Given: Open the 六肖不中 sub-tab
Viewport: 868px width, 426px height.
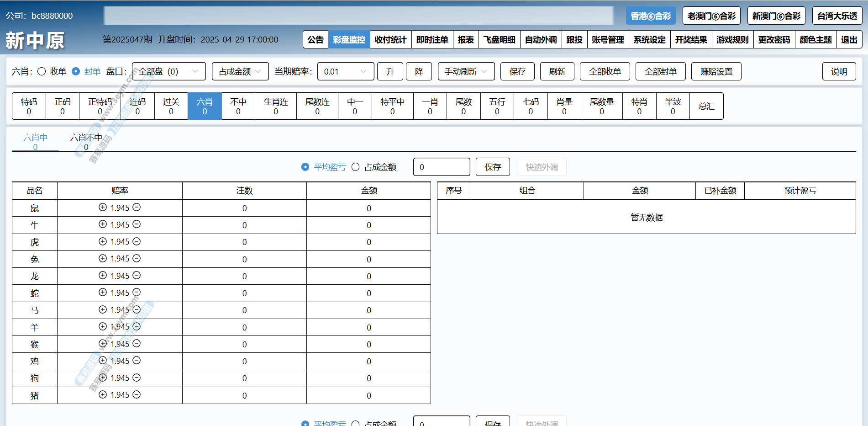Looking at the screenshot, I should 86,141.
